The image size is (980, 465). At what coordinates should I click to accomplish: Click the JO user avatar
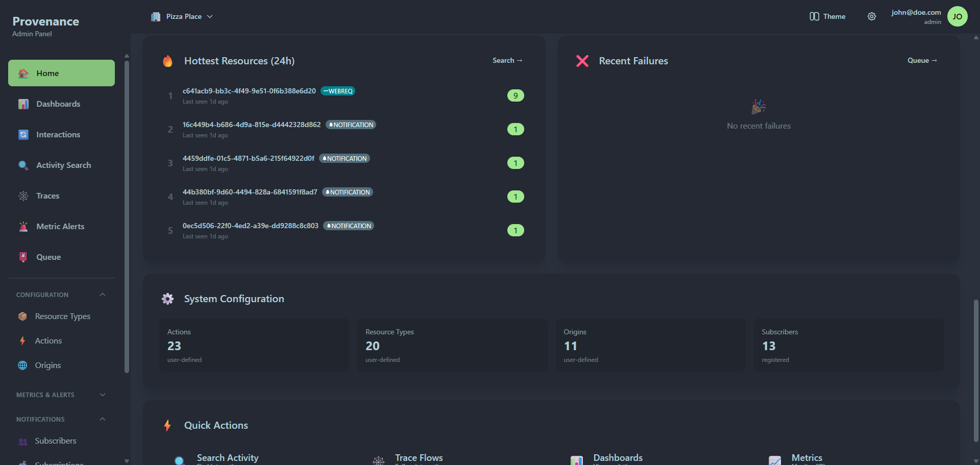tap(957, 16)
